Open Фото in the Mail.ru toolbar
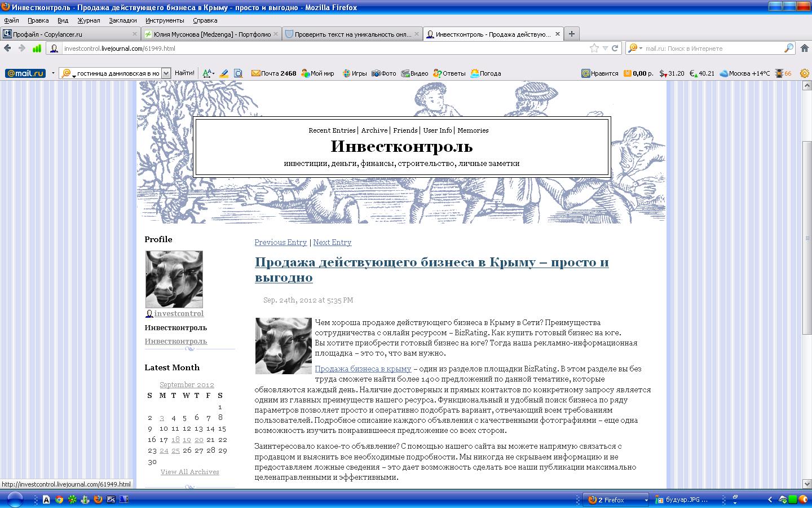812x508 pixels. pos(383,73)
